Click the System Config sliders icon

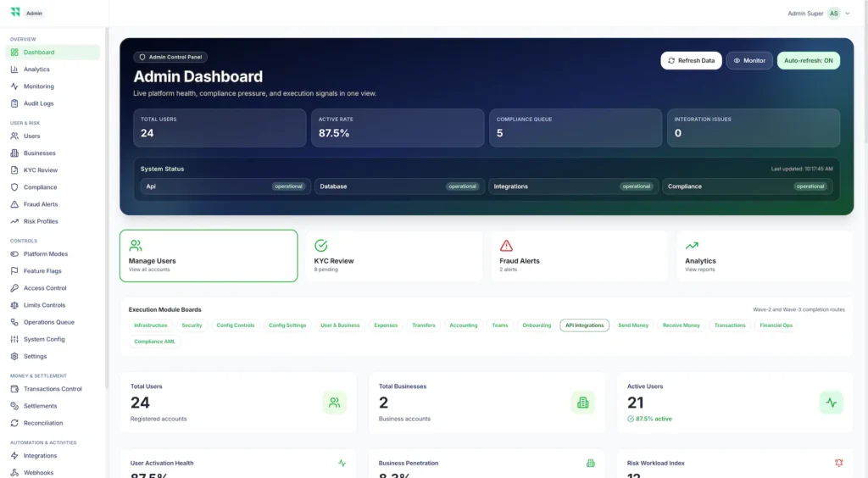coord(14,339)
